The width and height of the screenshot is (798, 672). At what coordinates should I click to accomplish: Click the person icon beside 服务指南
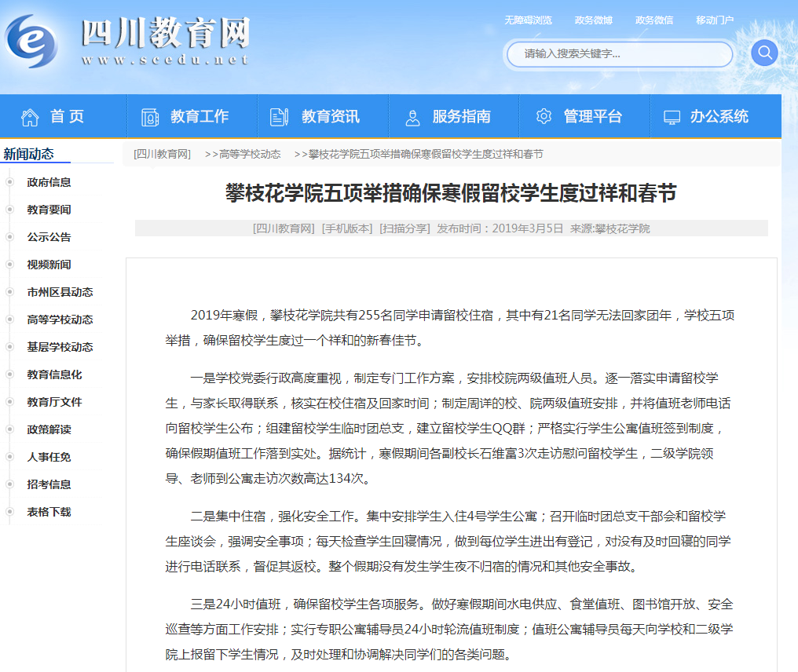pos(412,117)
